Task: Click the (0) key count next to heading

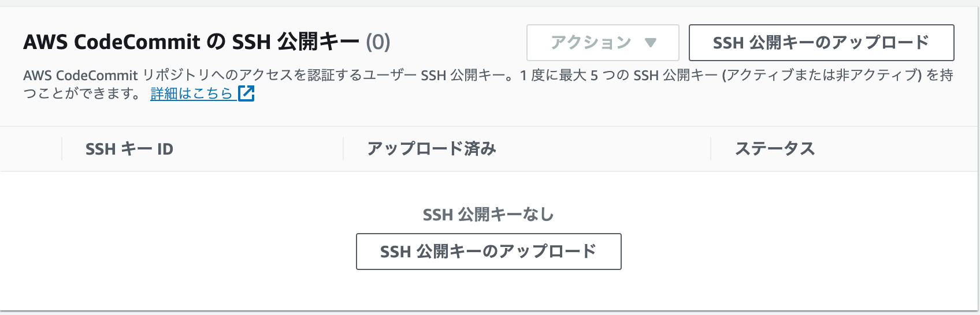Action: [378, 42]
